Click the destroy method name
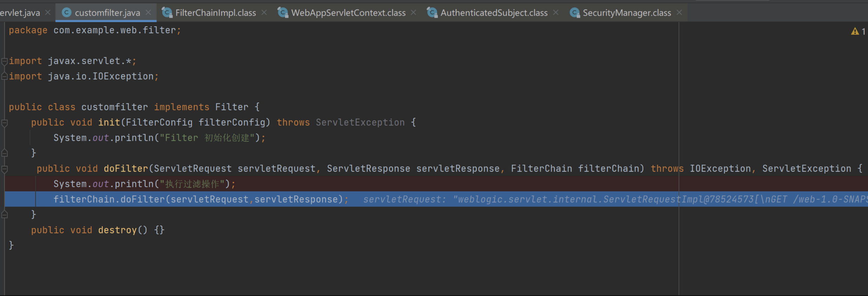Image resolution: width=868 pixels, height=296 pixels. coord(117,230)
